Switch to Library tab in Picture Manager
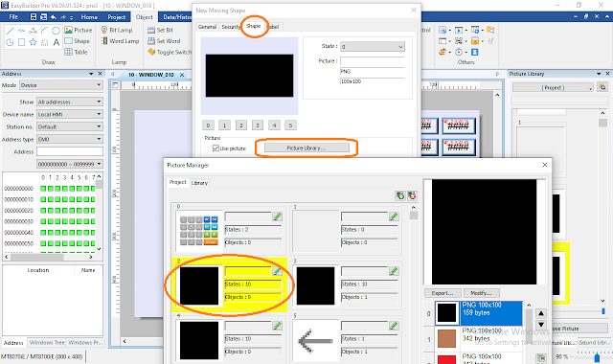 (x=199, y=183)
